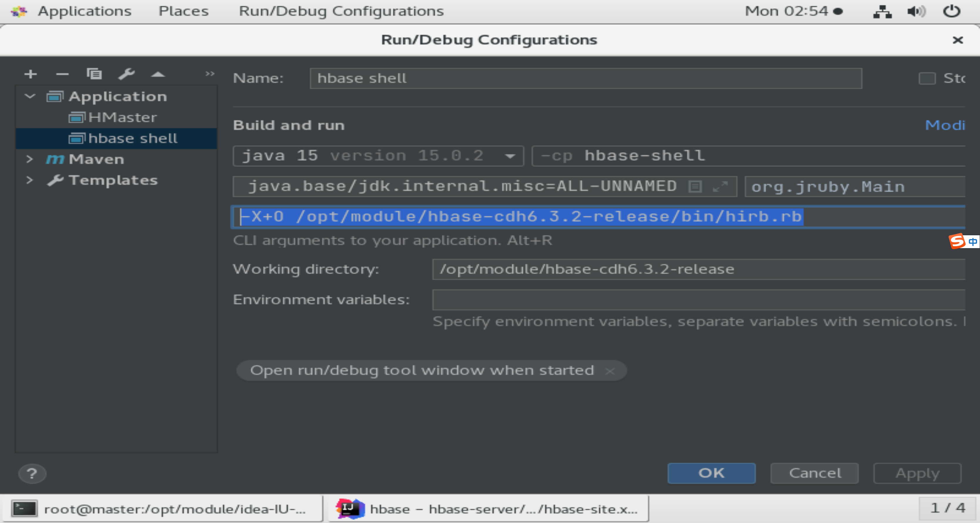Viewport: 980px width, 523px height.
Task: Toggle the Store as project file checkbox
Action: pyautogui.click(x=927, y=78)
